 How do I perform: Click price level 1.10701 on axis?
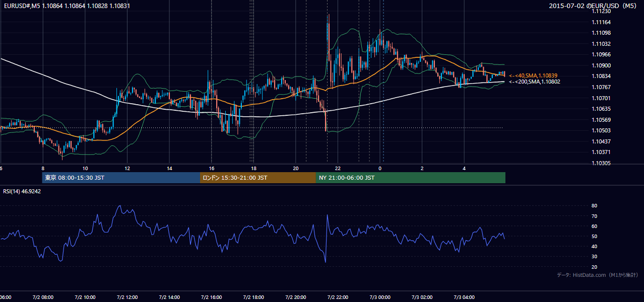pos(601,98)
